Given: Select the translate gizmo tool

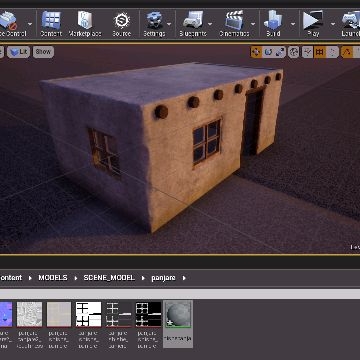Looking at the screenshot, I should click(x=256, y=52).
